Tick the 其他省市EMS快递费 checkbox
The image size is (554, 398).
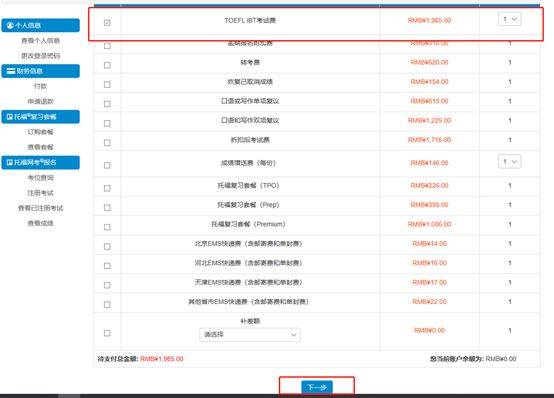107,304
